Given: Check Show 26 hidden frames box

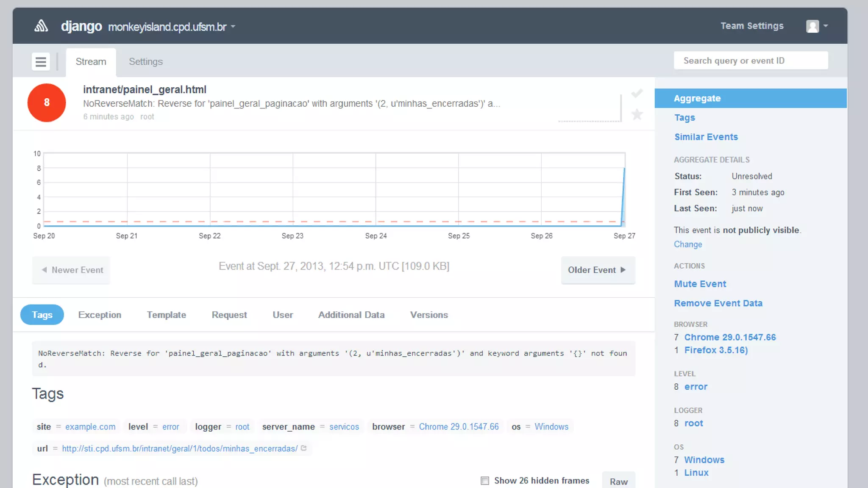Looking at the screenshot, I should (485, 481).
